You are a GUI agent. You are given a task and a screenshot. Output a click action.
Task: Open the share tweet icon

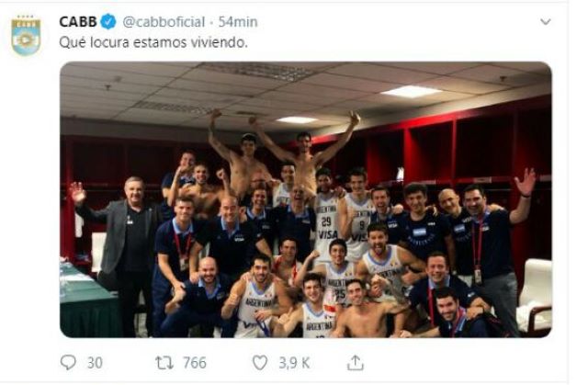[x=356, y=362]
